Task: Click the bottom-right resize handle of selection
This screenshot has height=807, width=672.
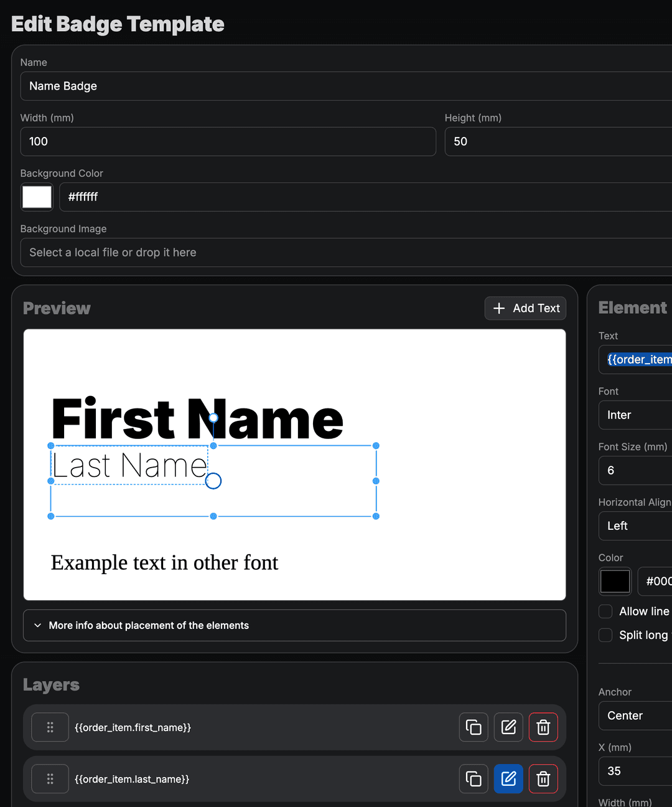Action: click(x=376, y=516)
